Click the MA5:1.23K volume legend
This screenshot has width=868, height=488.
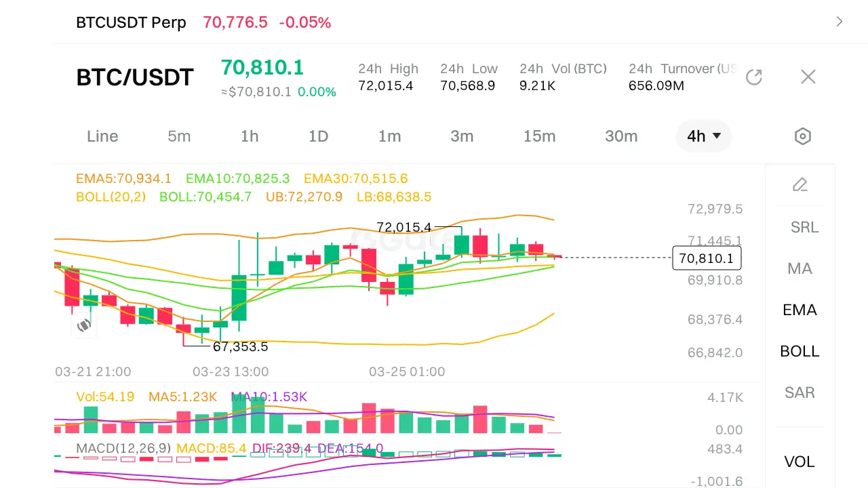182,396
